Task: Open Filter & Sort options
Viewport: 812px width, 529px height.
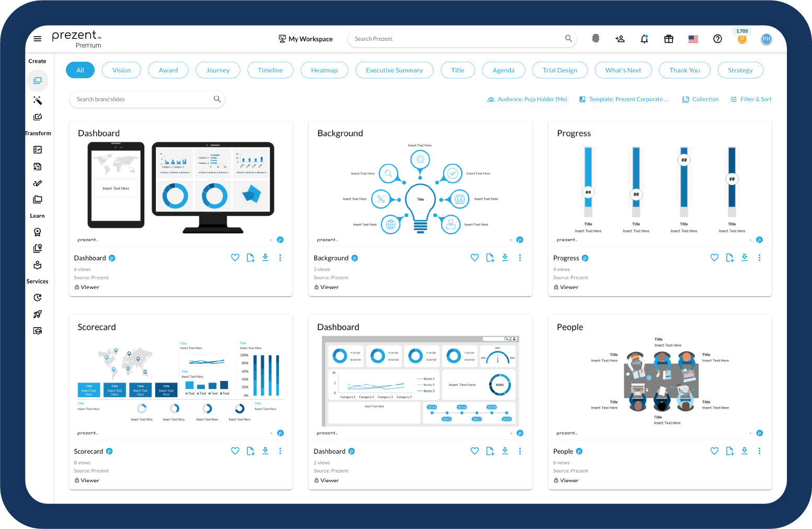Action: [751, 99]
